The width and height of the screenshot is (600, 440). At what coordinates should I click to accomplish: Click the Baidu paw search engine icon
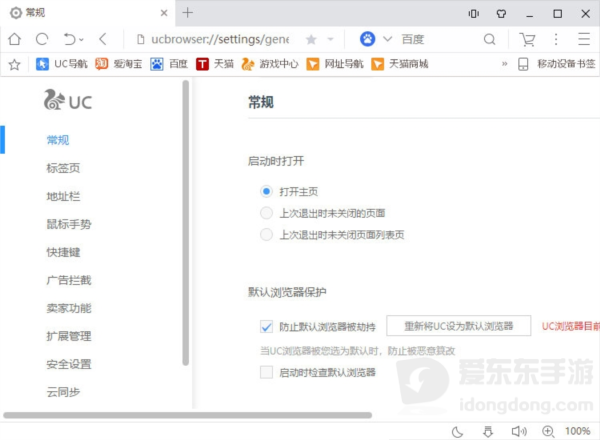point(367,39)
